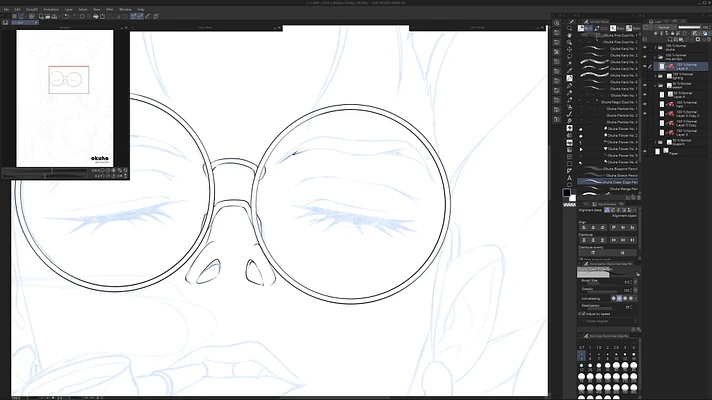Hide Layer 6 with eye icon
The image size is (712, 400).
tap(645, 66)
